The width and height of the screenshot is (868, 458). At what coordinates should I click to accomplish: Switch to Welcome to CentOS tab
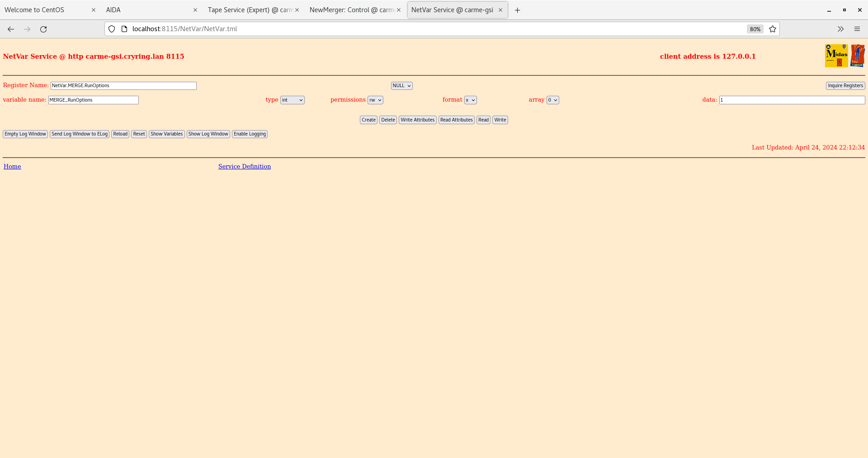click(51, 10)
